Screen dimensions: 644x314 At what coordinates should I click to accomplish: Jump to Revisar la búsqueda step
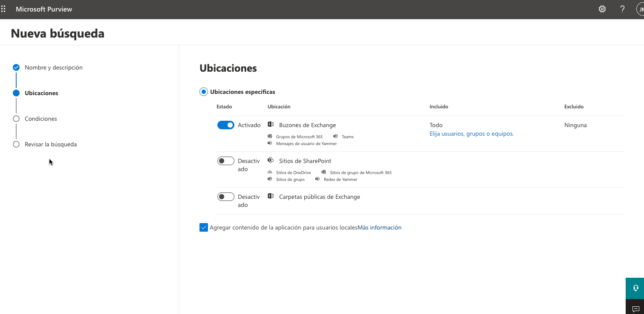51,144
